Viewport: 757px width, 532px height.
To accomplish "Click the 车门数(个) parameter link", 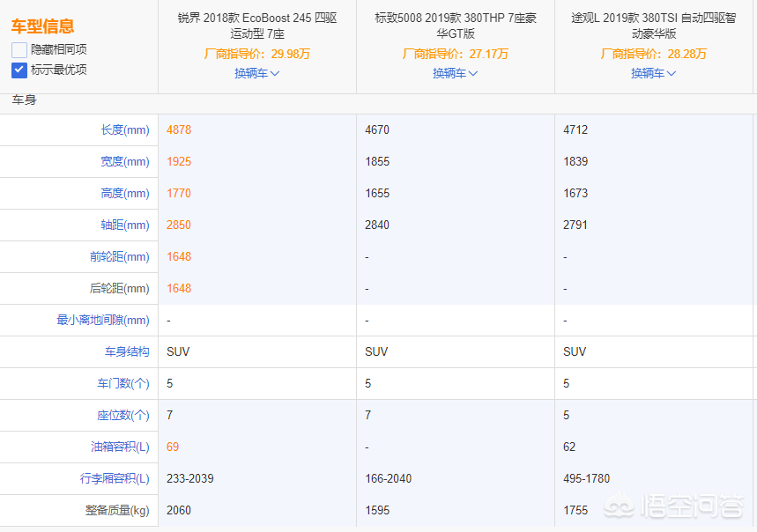I will click(123, 384).
